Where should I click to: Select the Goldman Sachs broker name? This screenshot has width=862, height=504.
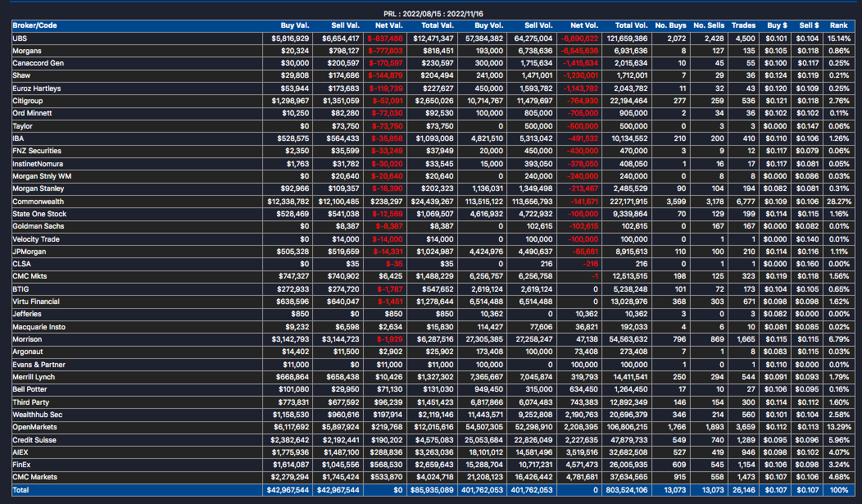click(x=38, y=226)
